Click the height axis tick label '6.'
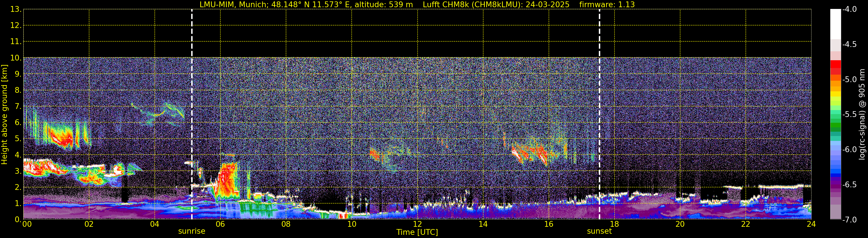868x238 pixels. point(18,123)
